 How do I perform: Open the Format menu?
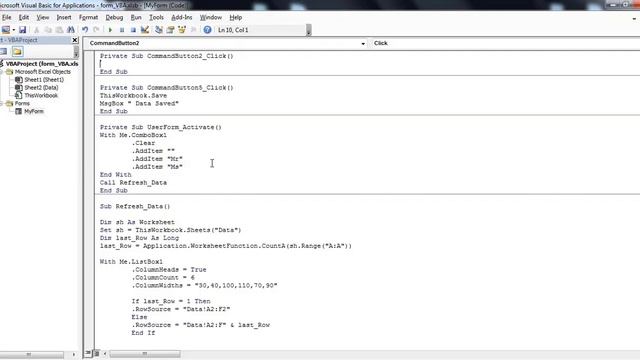(x=89, y=18)
